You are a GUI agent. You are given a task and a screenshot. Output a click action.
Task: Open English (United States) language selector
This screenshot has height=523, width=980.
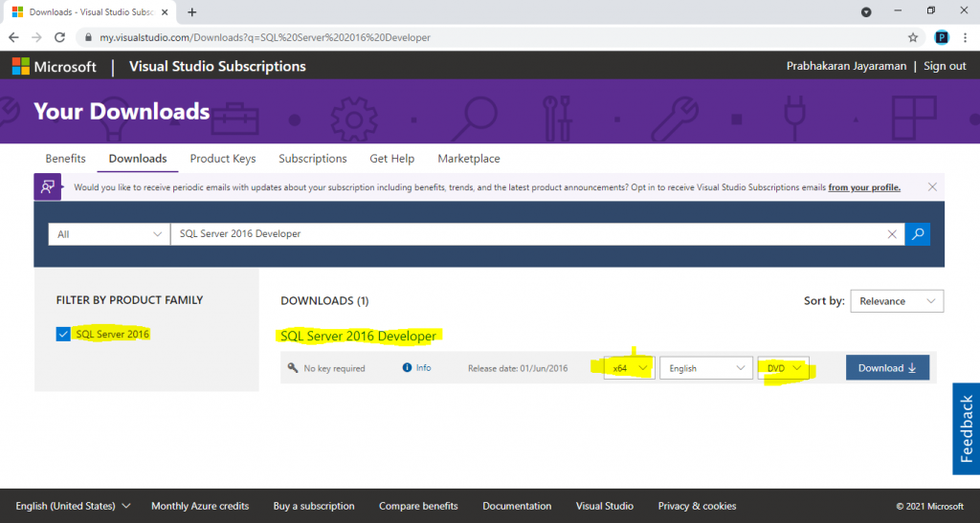tap(73, 506)
